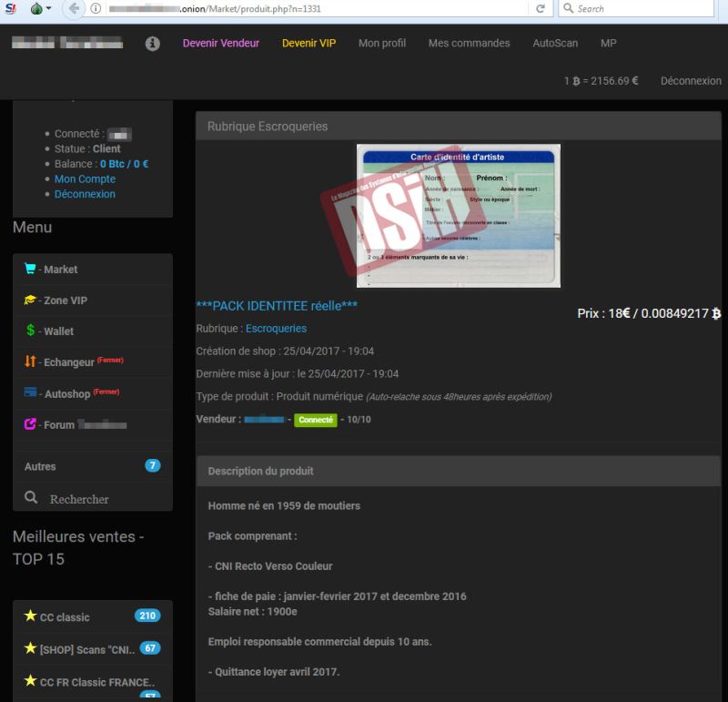Open Mes commandes in top navigation
Image resolution: width=728 pixels, height=702 pixels.
click(469, 44)
